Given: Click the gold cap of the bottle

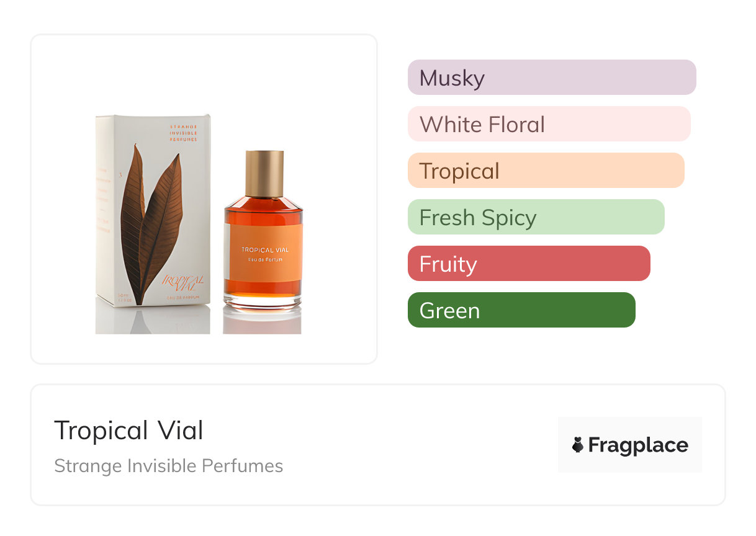Looking at the screenshot, I should [x=264, y=172].
